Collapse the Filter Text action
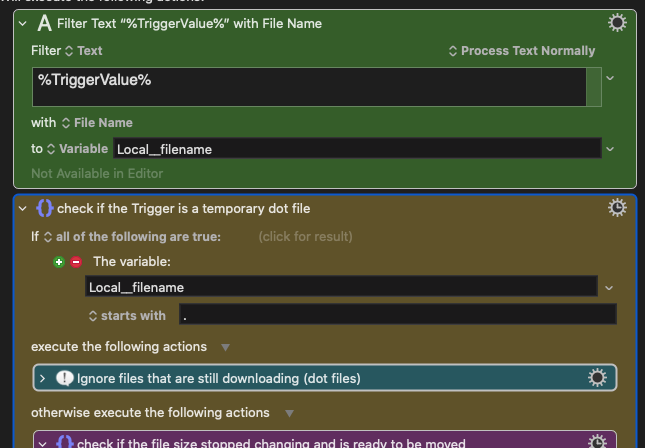 23,23
